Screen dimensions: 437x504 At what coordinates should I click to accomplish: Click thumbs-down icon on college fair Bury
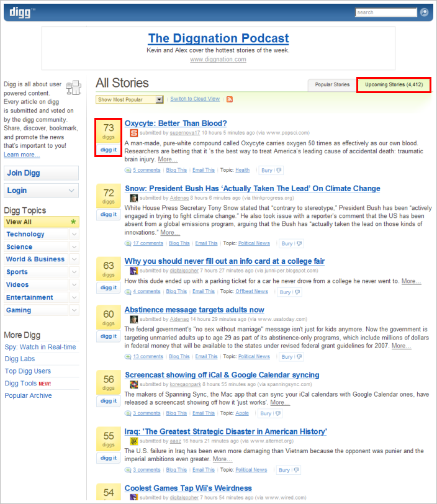(x=297, y=292)
